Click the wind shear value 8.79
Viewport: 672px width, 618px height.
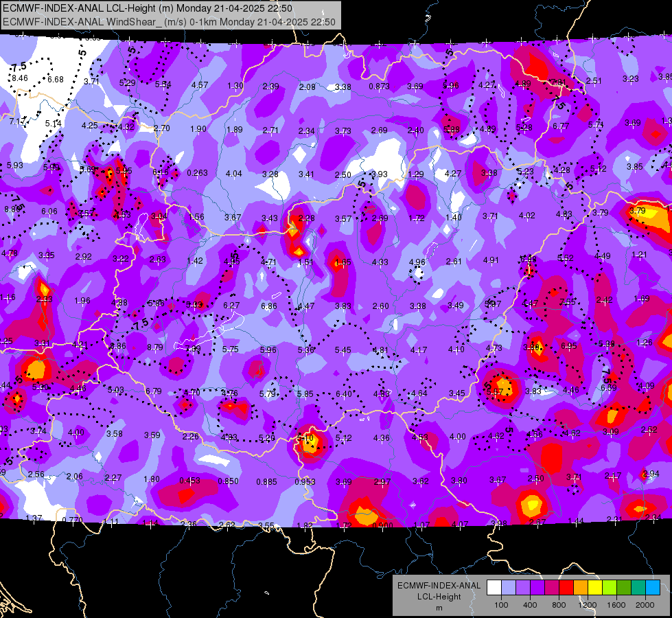pyautogui.click(x=154, y=347)
